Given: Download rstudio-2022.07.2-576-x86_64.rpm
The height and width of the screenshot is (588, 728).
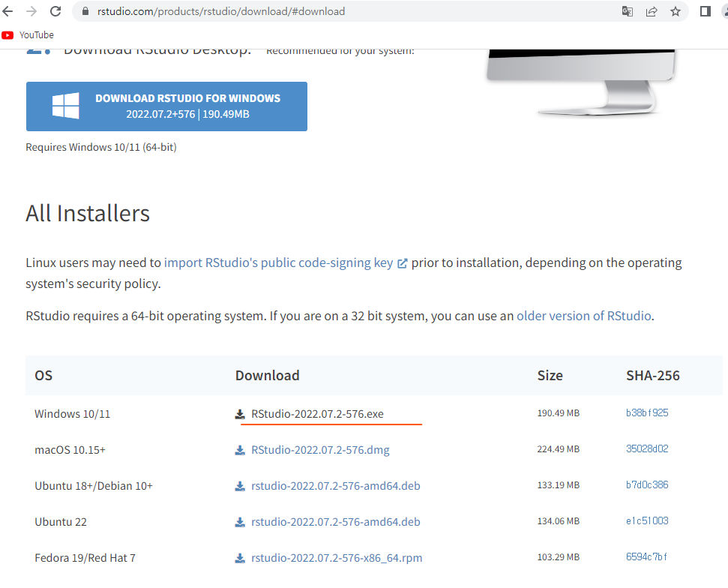Looking at the screenshot, I should tap(337, 558).
